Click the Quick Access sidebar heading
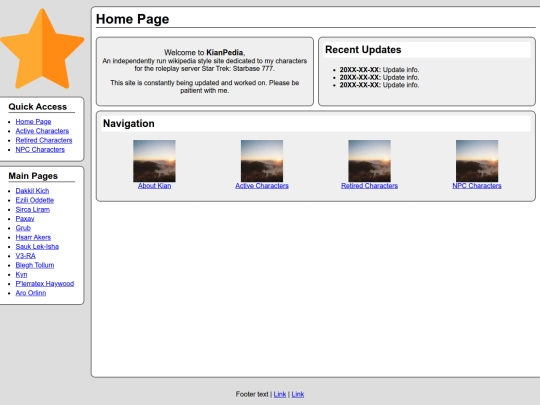The height and width of the screenshot is (405, 540). click(x=38, y=107)
